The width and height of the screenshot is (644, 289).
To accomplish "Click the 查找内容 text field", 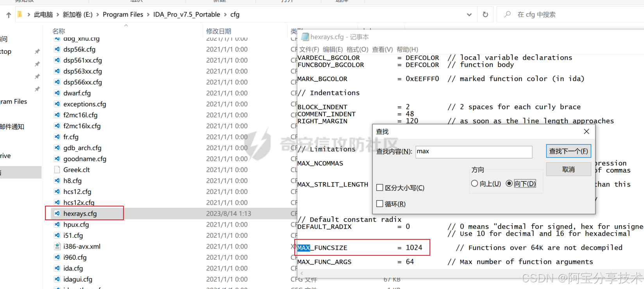I will pyautogui.click(x=474, y=152).
